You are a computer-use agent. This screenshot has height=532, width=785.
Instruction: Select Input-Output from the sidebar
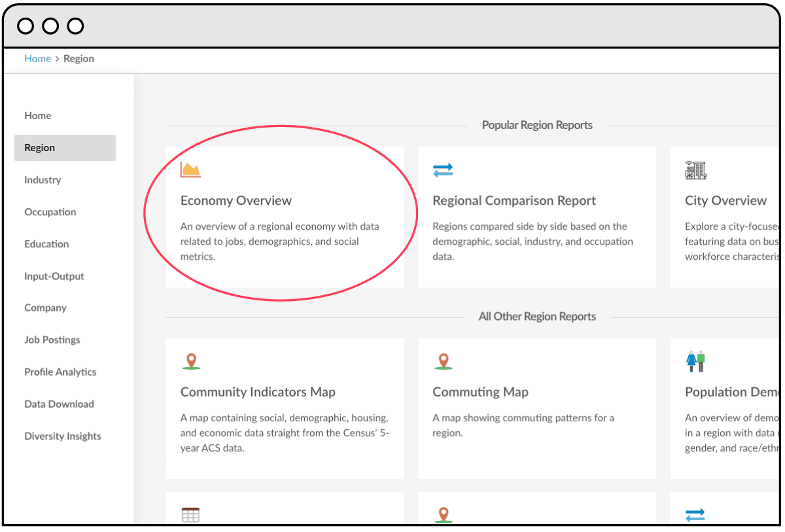tap(54, 276)
